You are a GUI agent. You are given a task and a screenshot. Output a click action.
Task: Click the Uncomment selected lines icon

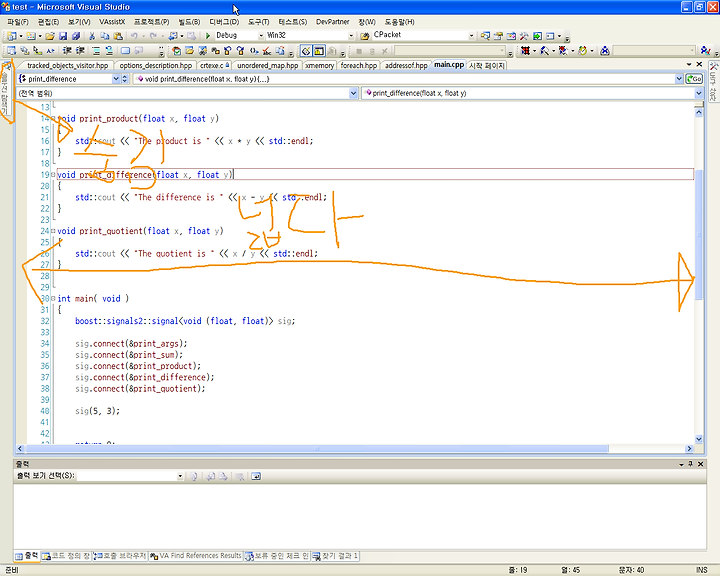(109, 51)
